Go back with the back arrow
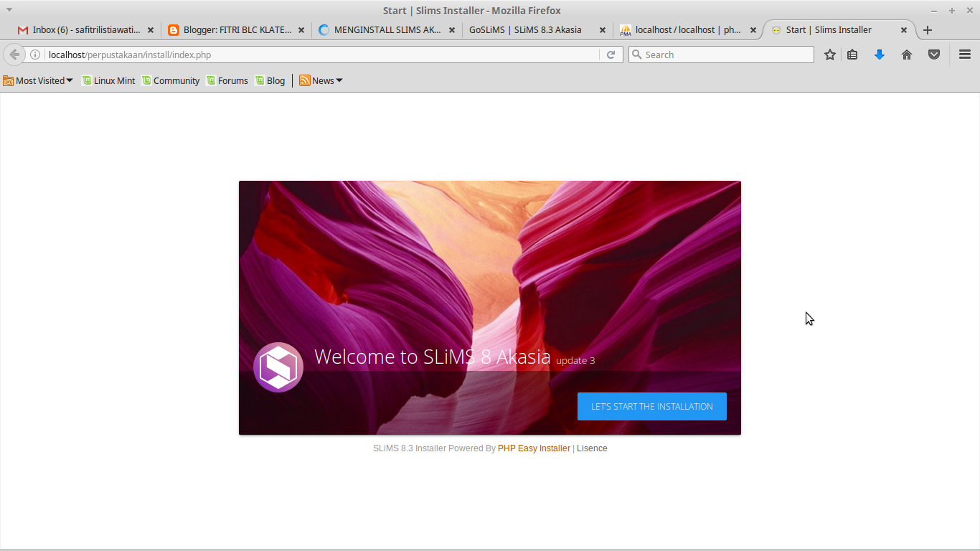 14,55
